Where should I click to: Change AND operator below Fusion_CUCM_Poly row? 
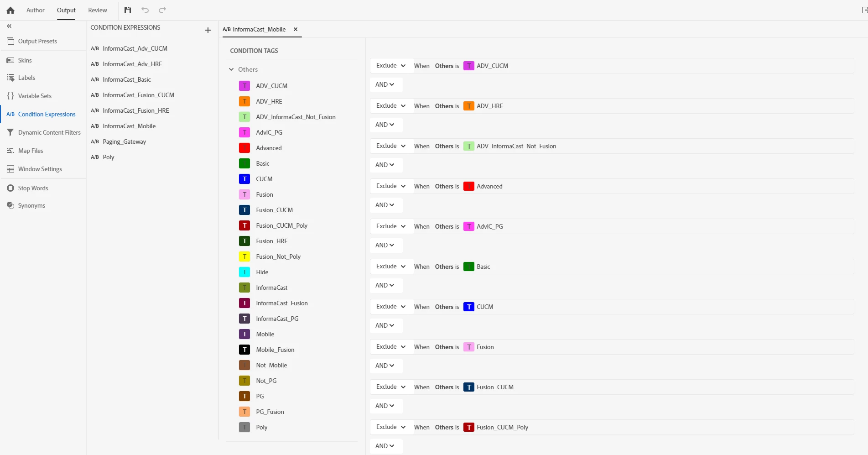pyautogui.click(x=385, y=446)
